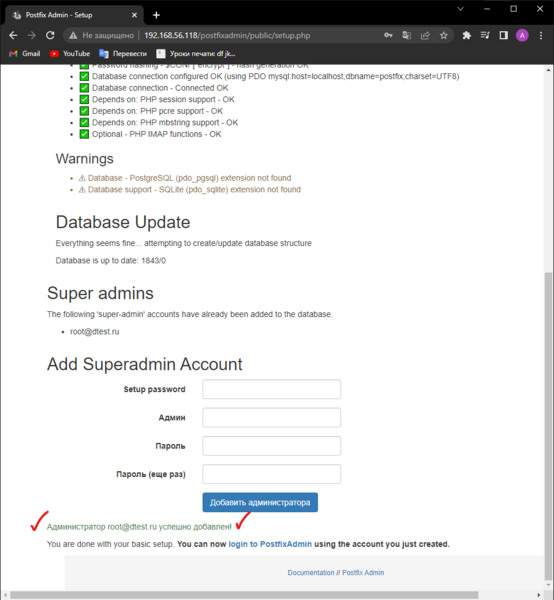This screenshot has height=600, width=554.
Task: Click the address bar URL
Action: click(227, 36)
